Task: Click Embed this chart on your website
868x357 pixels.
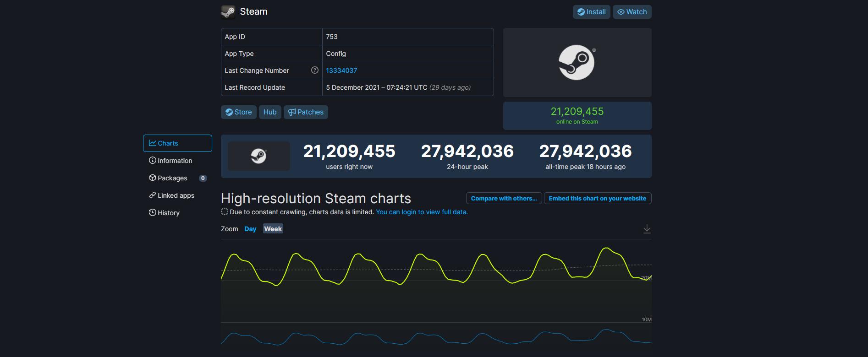Action: tap(597, 198)
